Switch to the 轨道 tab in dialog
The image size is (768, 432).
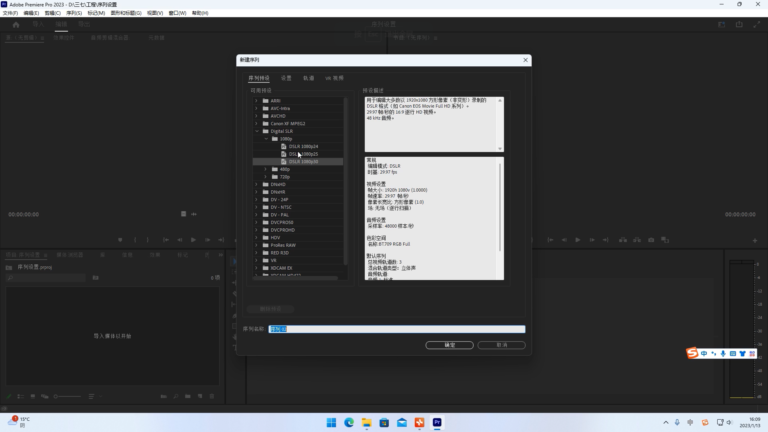[309, 78]
